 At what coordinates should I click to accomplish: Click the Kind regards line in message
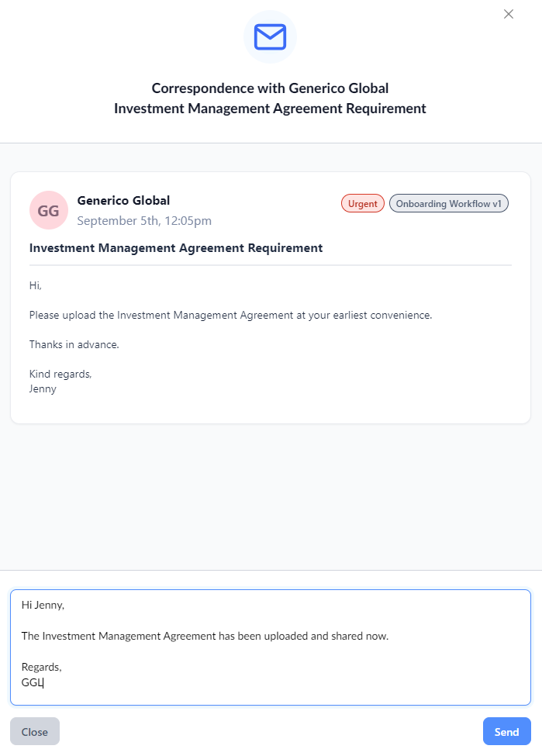pos(60,375)
